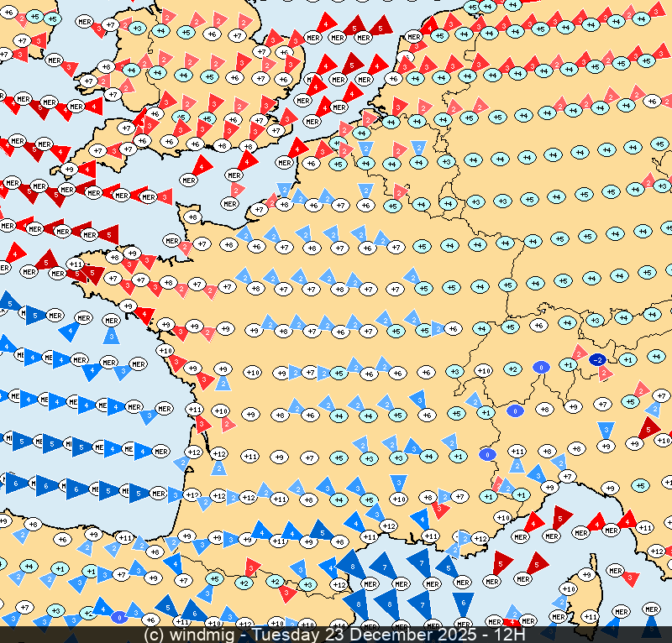This screenshot has width=672, height=643.
Task: Select the northernmost blue 0 oval near Switzerland
Action: (x=541, y=367)
